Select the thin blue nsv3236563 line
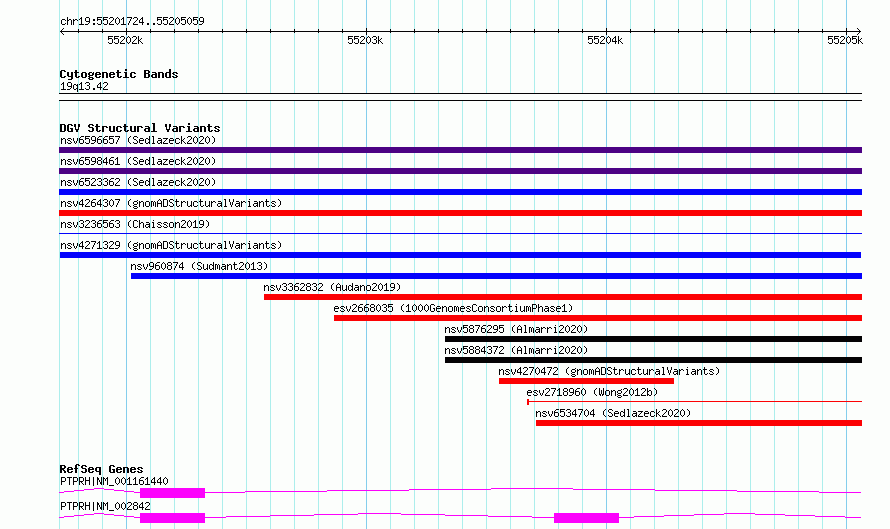890x529 pixels. pyautogui.click(x=460, y=233)
